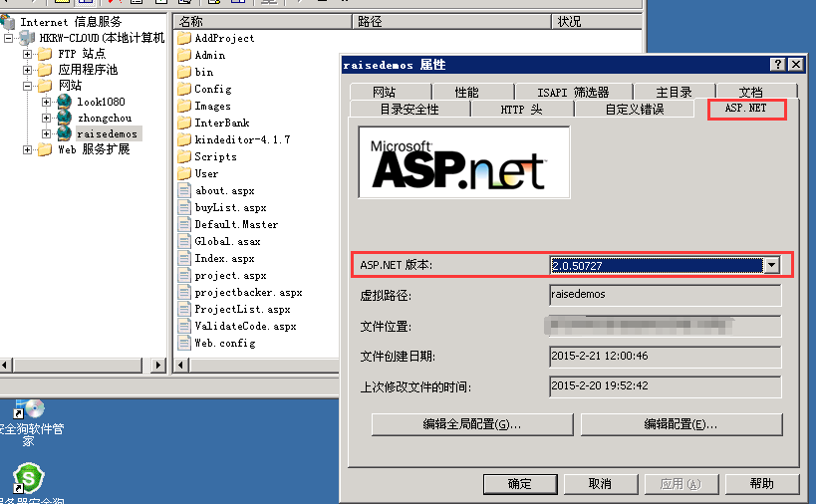Click the HKRW-CLOUD computer icon

pos(27,38)
